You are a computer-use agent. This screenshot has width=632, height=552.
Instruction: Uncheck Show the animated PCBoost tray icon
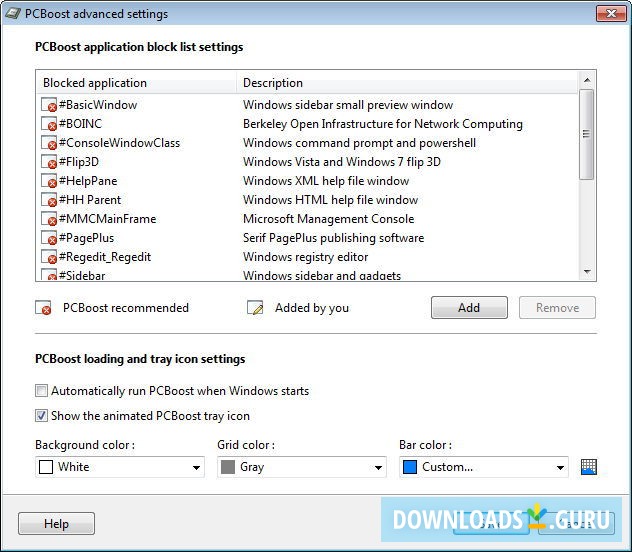coord(41,415)
